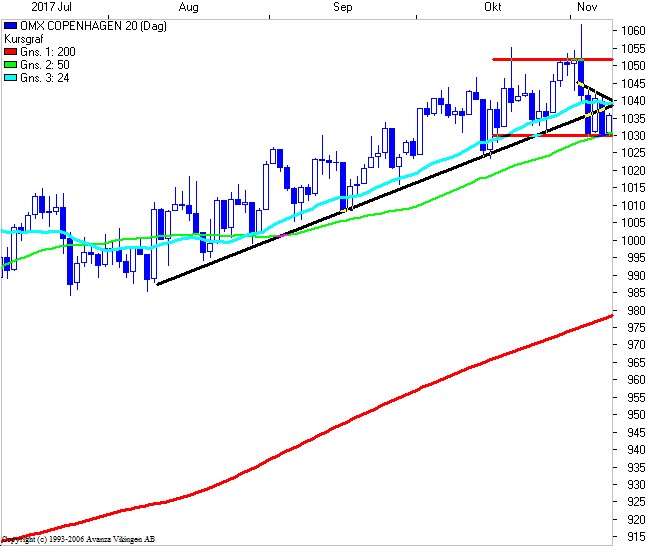The width and height of the screenshot is (648, 546).
Task: Click the 'Aug' month axis label
Action: tap(188, 7)
